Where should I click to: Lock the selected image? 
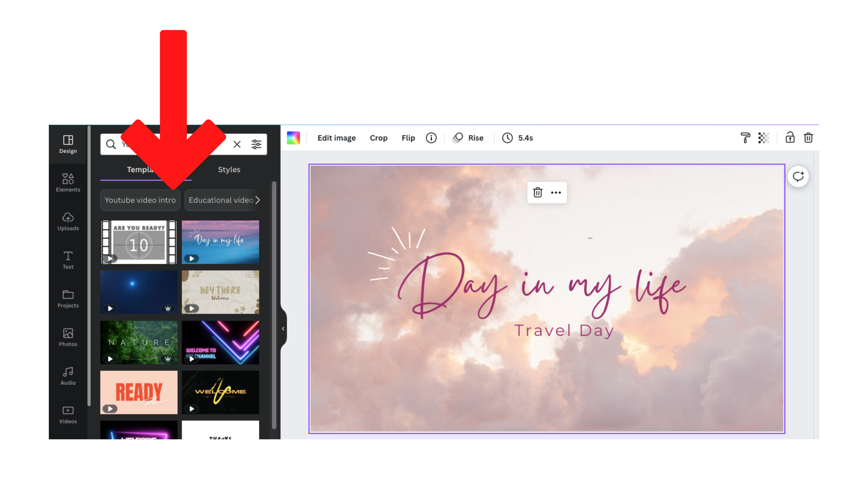[x=789, y=138]
